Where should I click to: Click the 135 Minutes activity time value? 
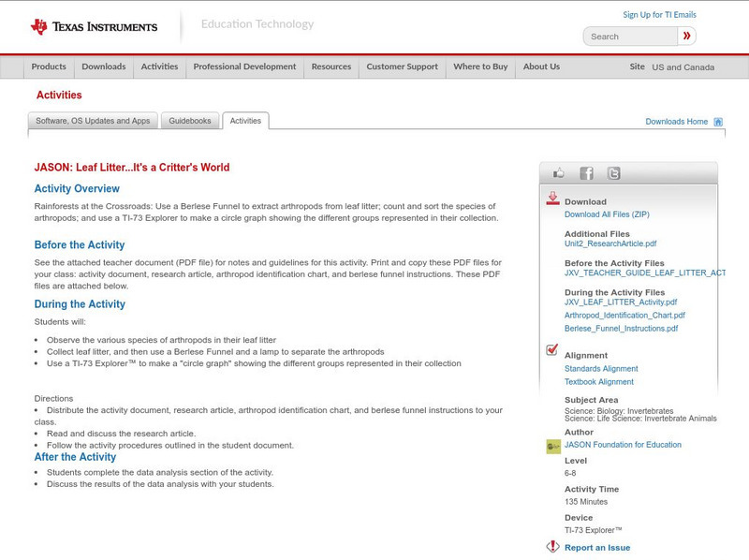[x=586, y=502]
